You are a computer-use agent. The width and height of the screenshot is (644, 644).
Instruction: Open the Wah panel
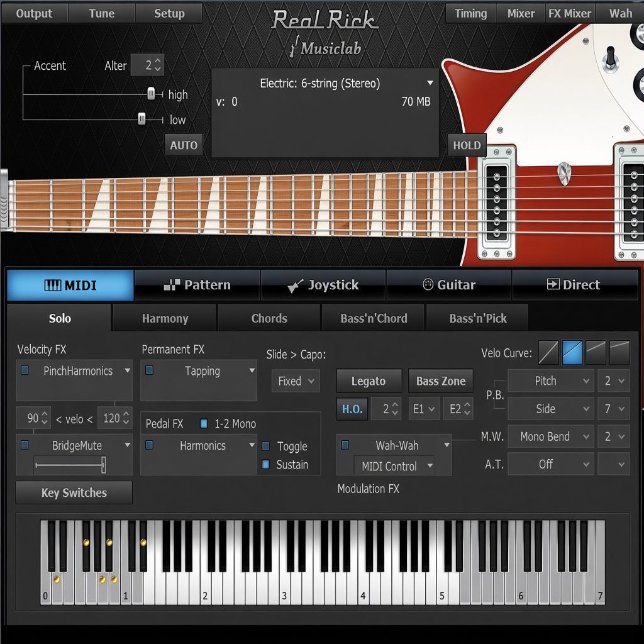point(620,13)
